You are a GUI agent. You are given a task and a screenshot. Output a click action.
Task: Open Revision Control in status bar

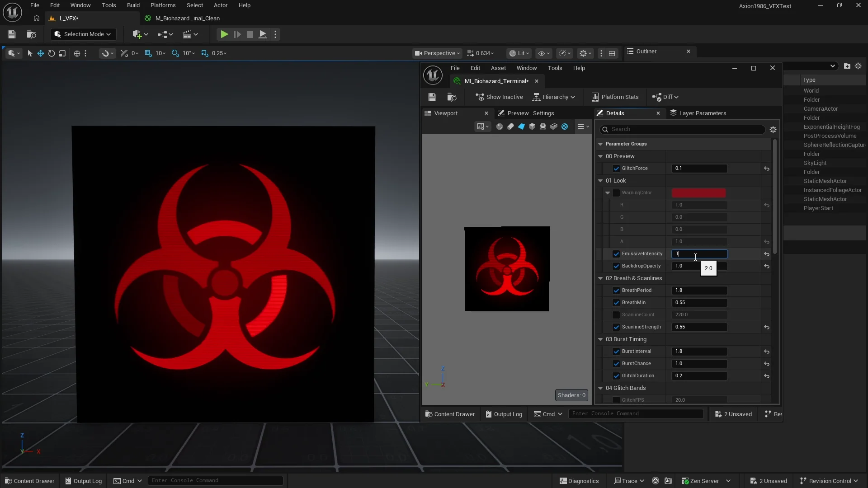[x=829, y=481]
